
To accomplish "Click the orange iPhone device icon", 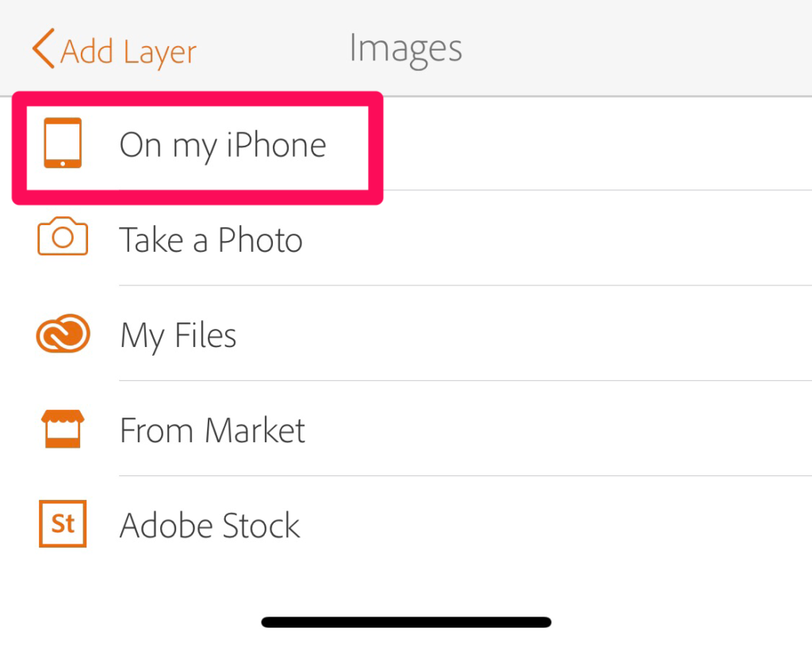I will [63, 143].
